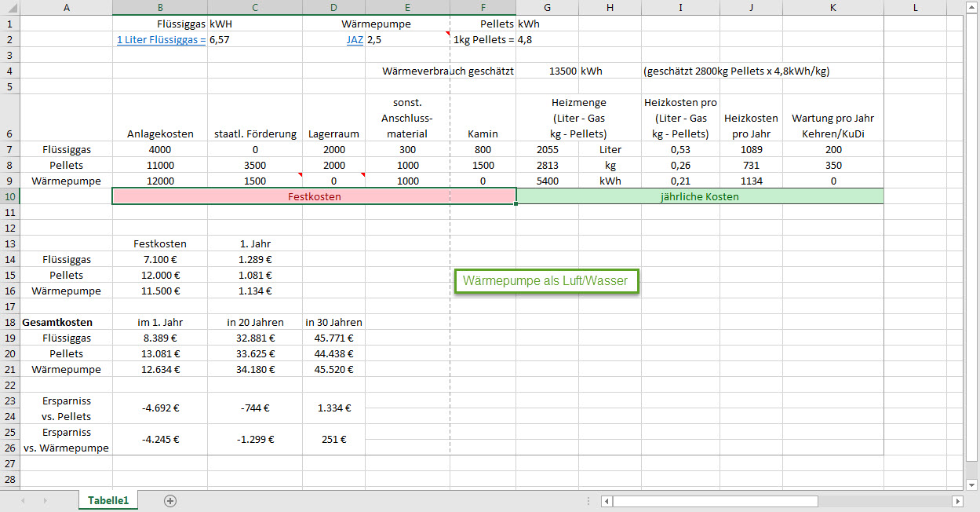The width and height of the screenshot is (980, 512).
Task: Click the 13500 Wärmeverbrauch value
Action: tap(547, 71)
